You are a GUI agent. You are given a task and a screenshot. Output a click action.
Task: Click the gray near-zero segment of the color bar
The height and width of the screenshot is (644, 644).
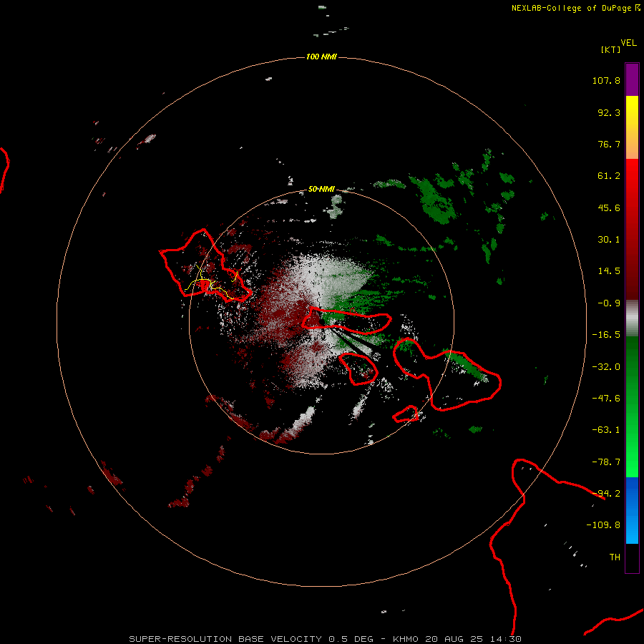click(632, 318)
